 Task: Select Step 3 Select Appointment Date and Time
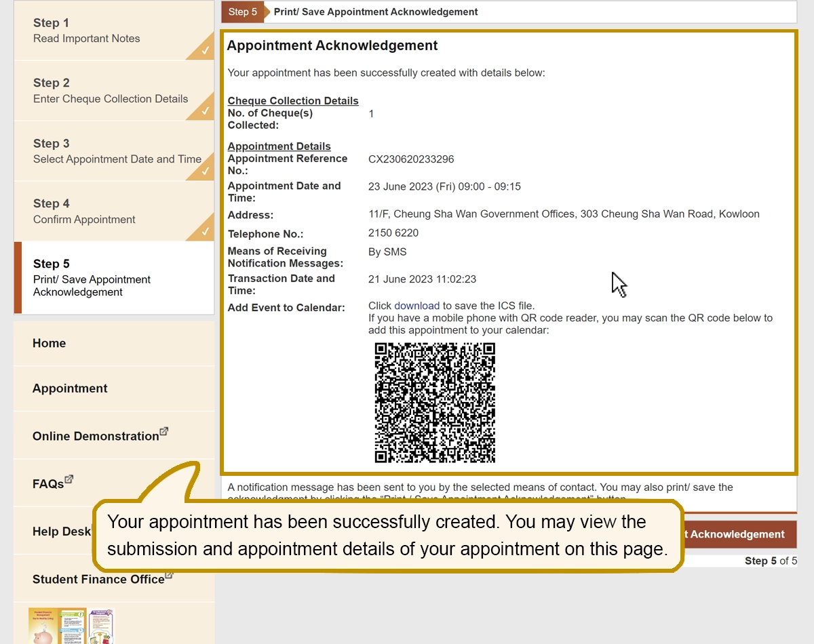coord(114,151)
